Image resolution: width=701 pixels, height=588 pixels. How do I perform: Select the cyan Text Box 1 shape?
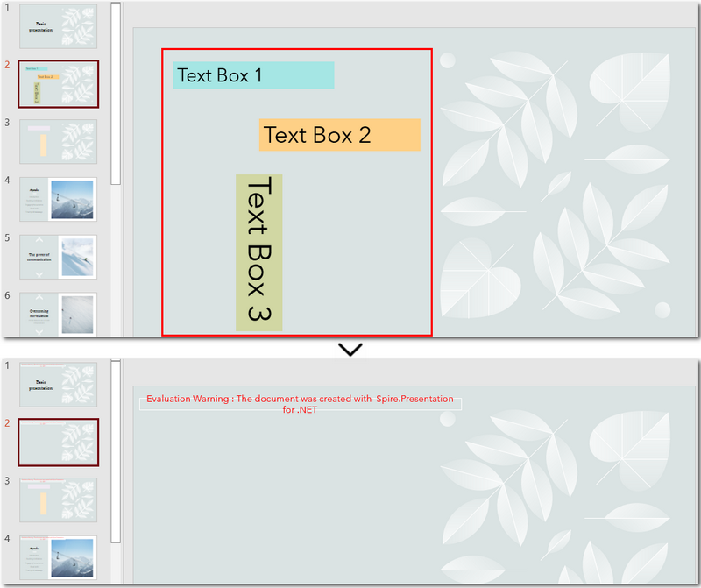pos(253,75)
